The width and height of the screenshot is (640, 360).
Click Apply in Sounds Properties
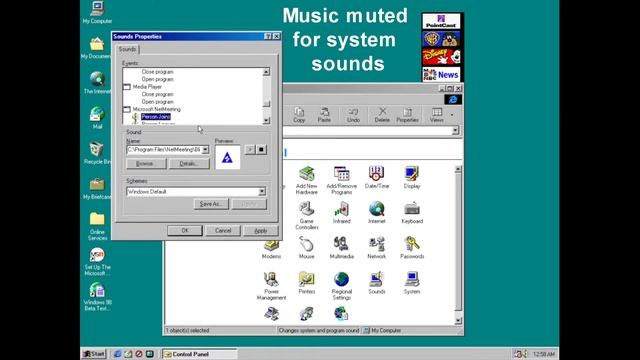click(261, 231)
